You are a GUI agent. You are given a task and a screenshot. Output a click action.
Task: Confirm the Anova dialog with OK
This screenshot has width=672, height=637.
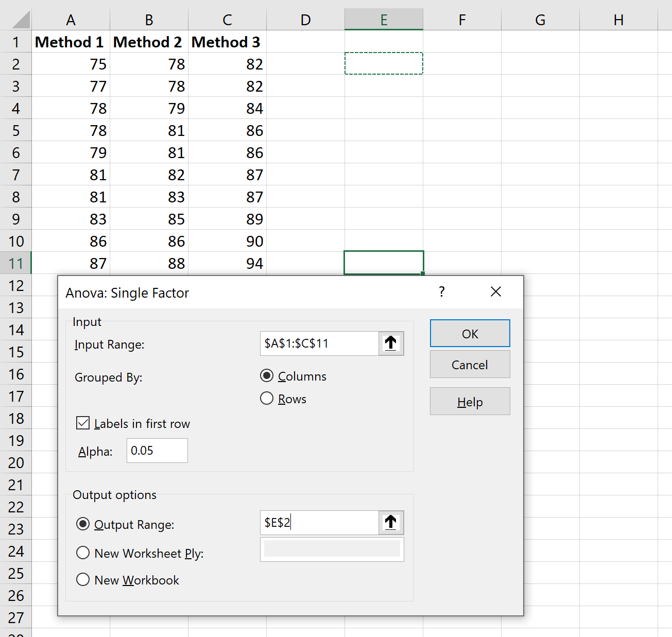470,334
